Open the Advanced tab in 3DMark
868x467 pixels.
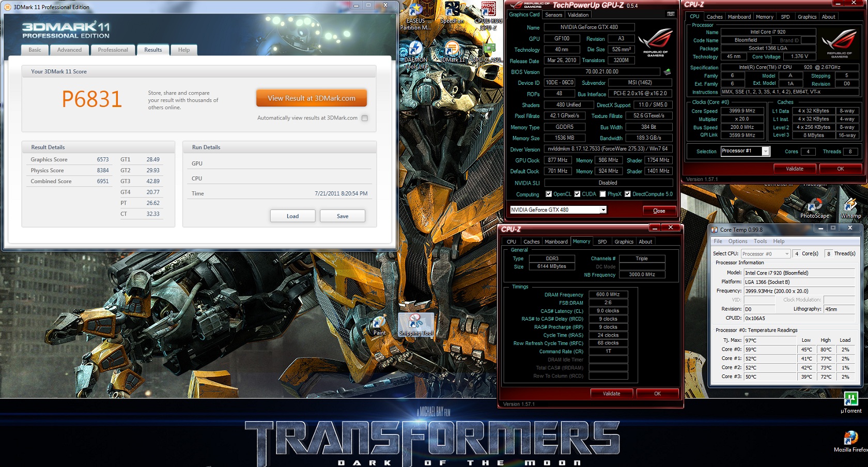[x=69, y=50]
